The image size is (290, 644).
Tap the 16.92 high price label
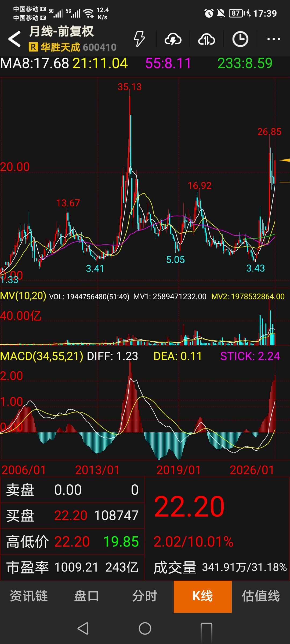200,185
